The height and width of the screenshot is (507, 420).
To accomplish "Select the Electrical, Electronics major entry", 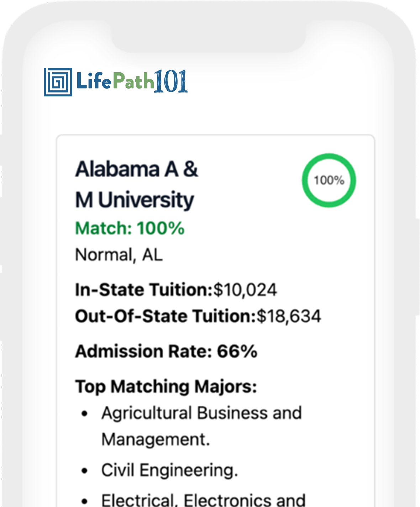I will click(203, 500).
